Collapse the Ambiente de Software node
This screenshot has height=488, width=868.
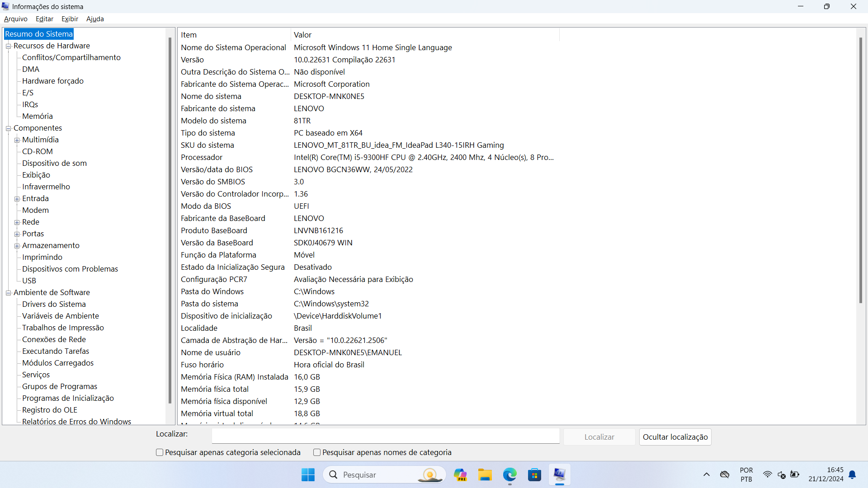[8, 293]
